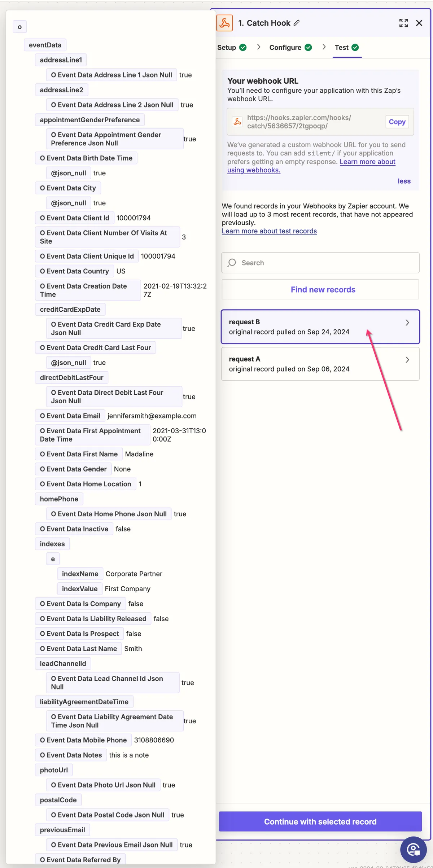Select the eventData node

click(x=45, y=45)
